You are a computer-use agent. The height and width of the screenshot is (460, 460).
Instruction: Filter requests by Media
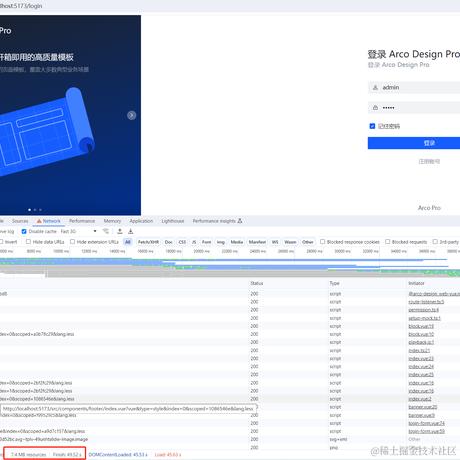(237, 242)
